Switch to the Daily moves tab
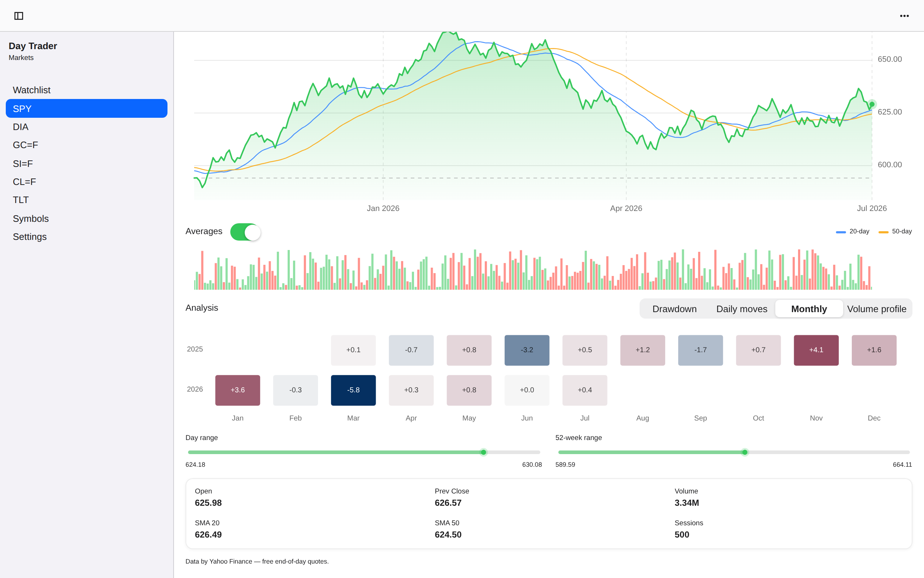The width and height of the screenshot is (924, 578). click(741, 309)
